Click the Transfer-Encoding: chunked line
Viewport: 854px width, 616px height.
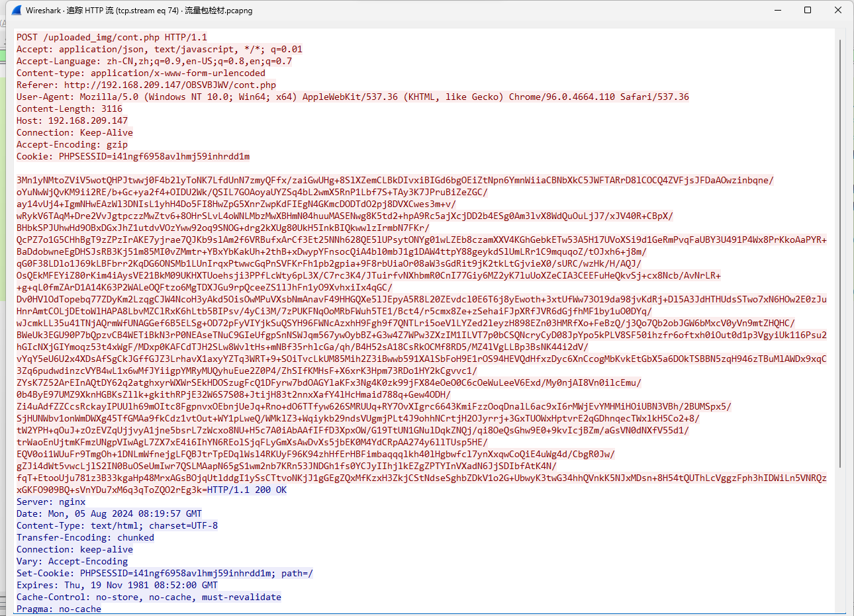pyautogui.click(x=85, y=537)
